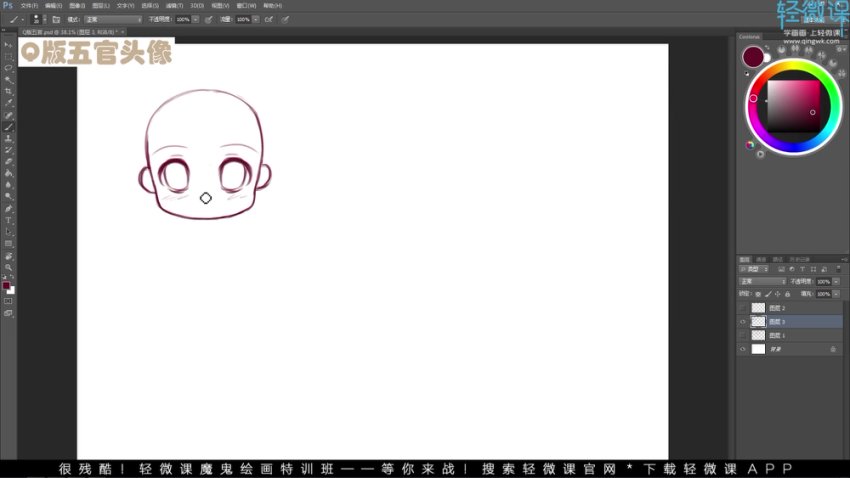This screenshot has width=850, height=478.
Task: Select the Eyedropper tool
Action: [8, 103]
